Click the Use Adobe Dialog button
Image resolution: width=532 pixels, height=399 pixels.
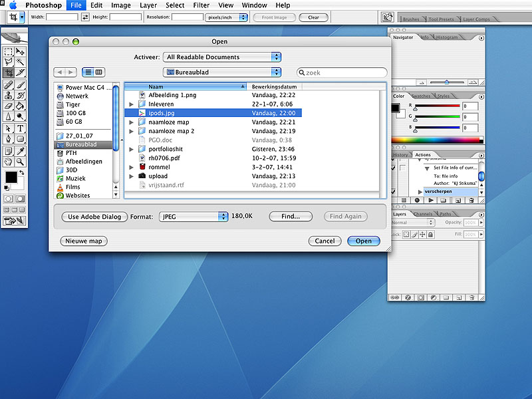(94, 216)
